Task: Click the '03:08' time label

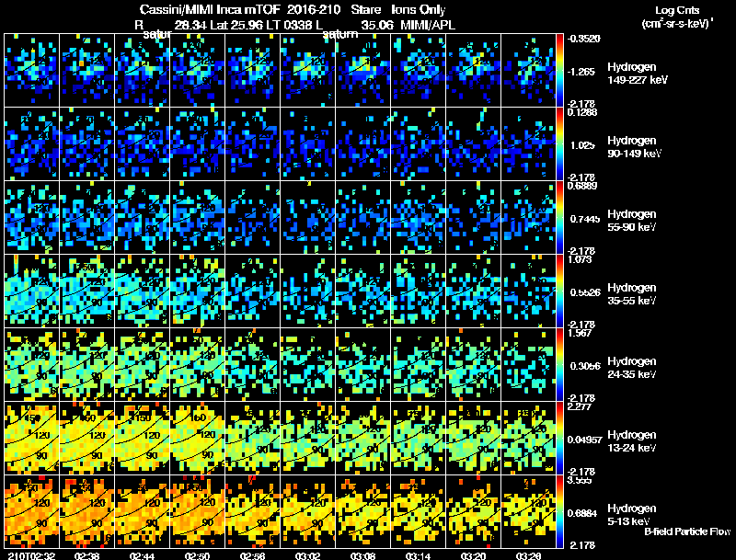Action: click(x=362, y=555)
